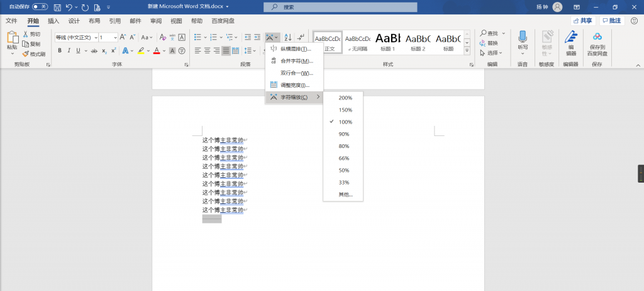Choose 纵横混排(T)... from the menu

tap(294, 49)
